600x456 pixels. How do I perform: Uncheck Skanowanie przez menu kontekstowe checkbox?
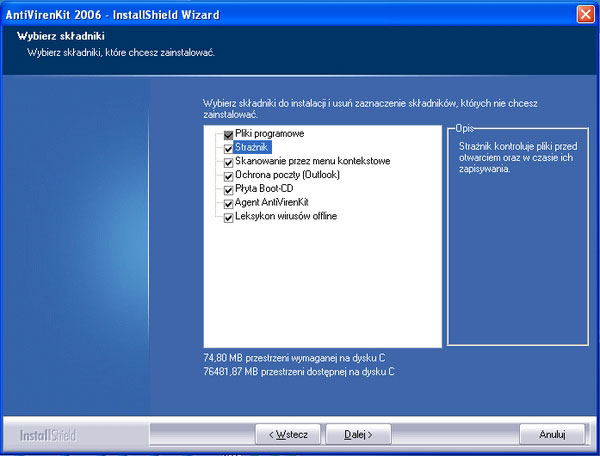[x=228, y=162]
